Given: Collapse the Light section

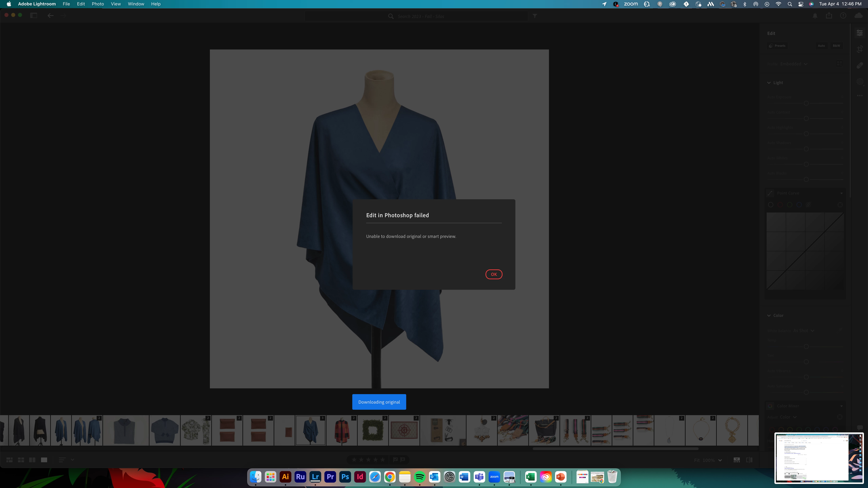Looking at the screenshot, I should pyautogui.click(x=769, y=83).
